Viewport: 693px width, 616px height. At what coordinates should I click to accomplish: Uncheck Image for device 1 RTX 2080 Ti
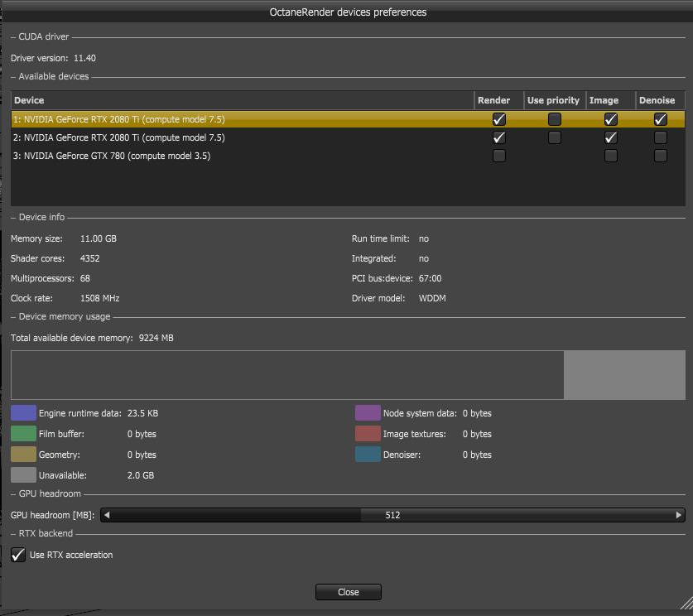[610, 119]
